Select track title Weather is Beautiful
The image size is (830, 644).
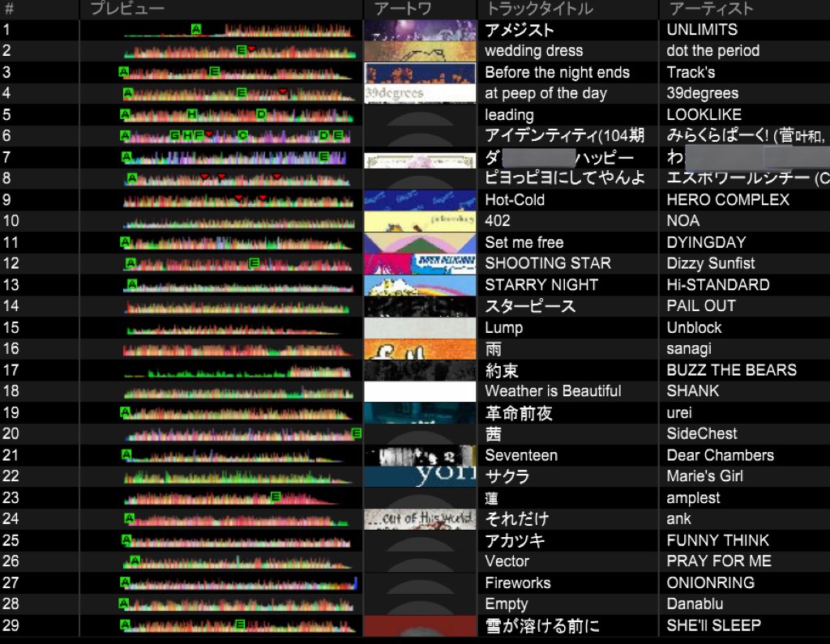553,391
